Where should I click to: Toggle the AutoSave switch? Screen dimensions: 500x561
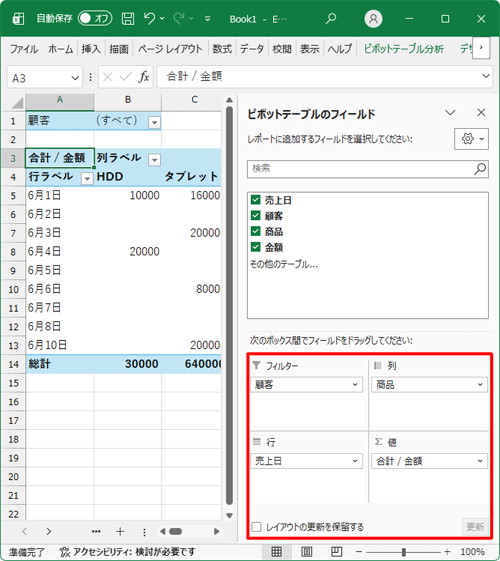95,18
